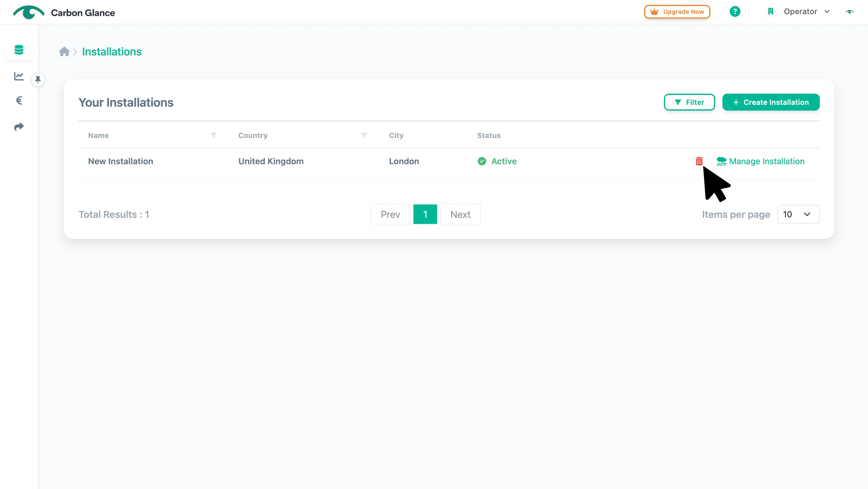
Task: Go to the Next page
Action: coord(460,214)
